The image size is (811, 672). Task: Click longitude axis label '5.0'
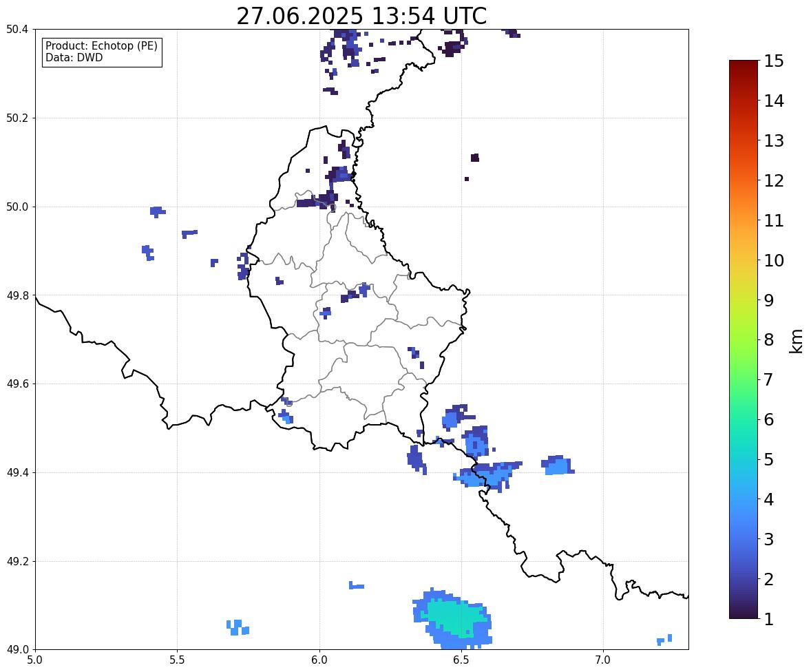pos(35,660)
